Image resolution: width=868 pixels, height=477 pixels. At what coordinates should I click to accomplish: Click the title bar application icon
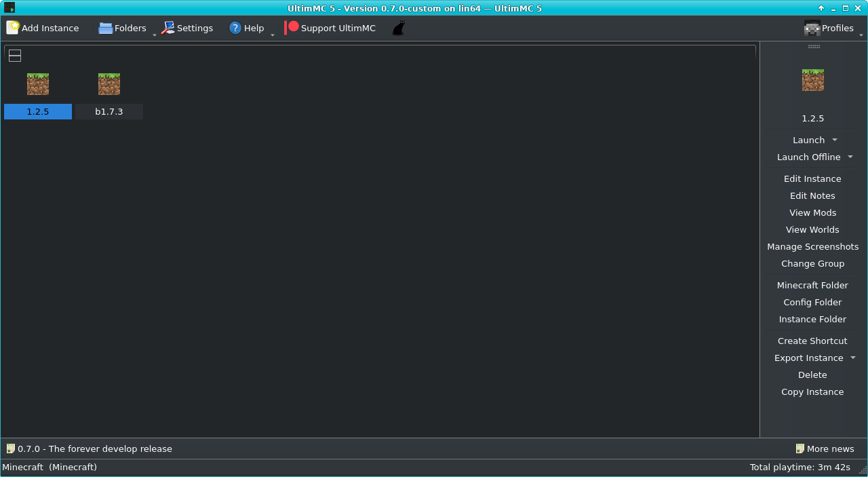(9, 7)
